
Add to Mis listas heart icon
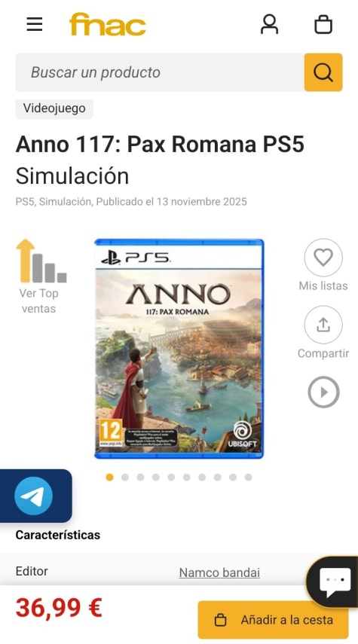323,258
